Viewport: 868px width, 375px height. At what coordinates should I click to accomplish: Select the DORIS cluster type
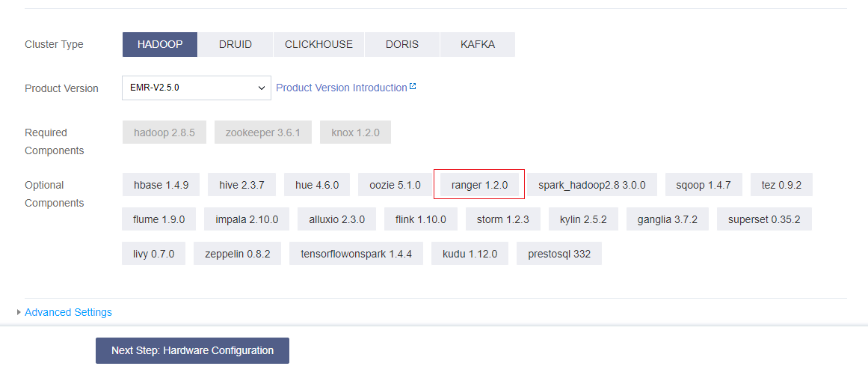pyautogui.click(x=402, y=44)
